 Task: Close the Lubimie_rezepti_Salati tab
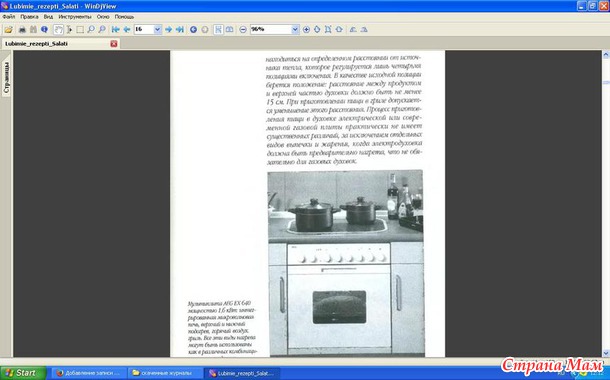point(114,44)
